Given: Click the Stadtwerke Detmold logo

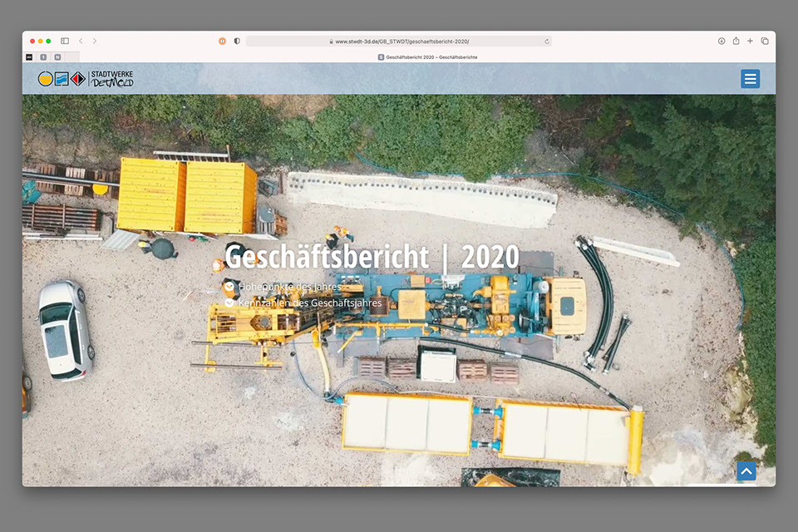Looking at the screenshot, I should [86, 79].
